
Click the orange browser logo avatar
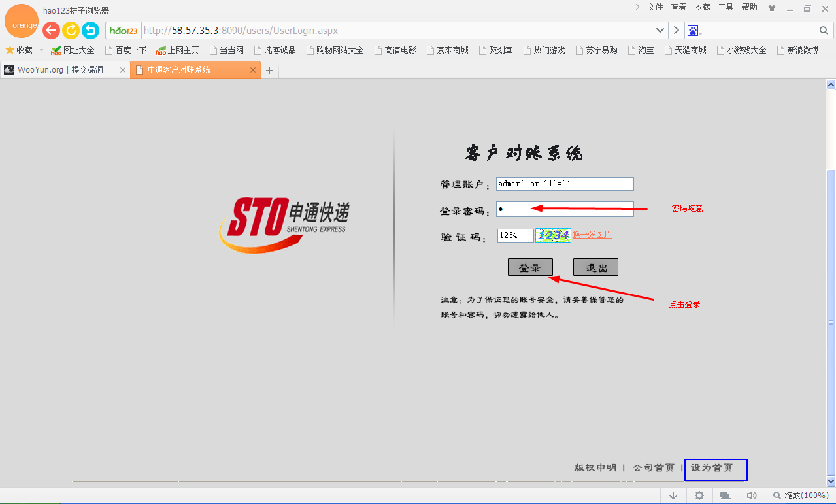click(22, 22)
